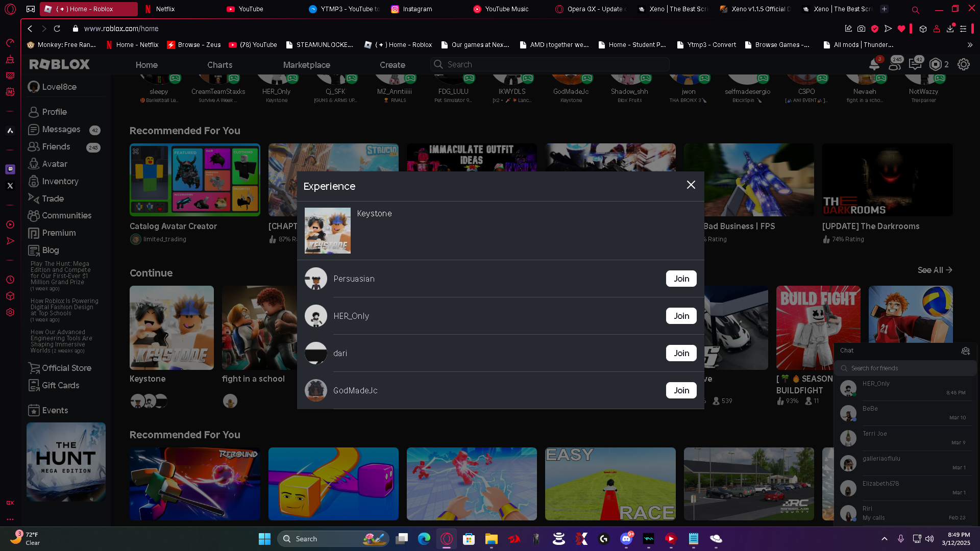Open the Create tab

coord(393,65)
